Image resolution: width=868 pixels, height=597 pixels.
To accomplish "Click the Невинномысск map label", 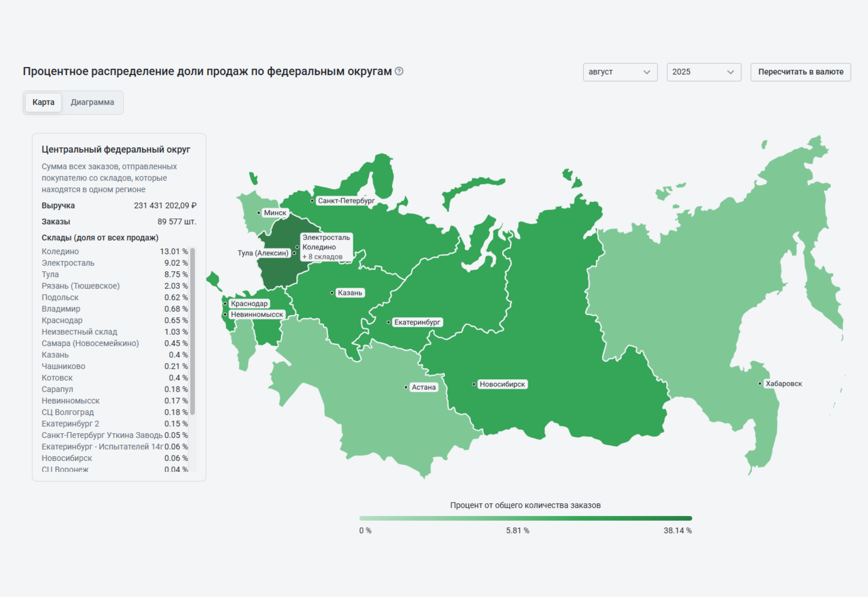I will [x=257, y=314].
